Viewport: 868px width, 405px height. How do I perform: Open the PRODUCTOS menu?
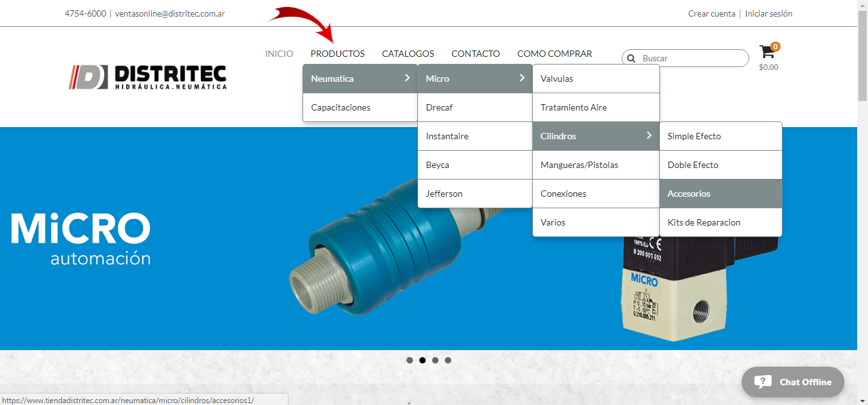tap(338, 54)
